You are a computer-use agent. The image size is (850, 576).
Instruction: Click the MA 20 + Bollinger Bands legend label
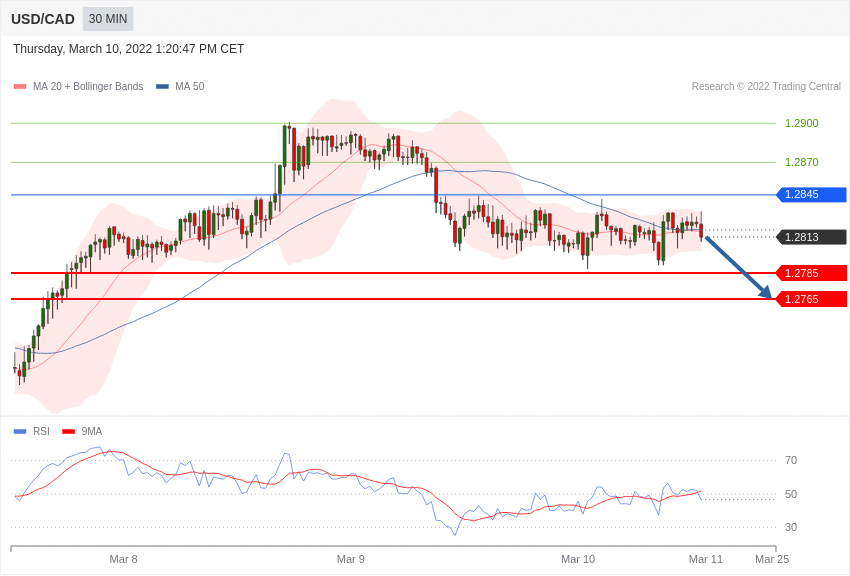(x=88, y=86)
